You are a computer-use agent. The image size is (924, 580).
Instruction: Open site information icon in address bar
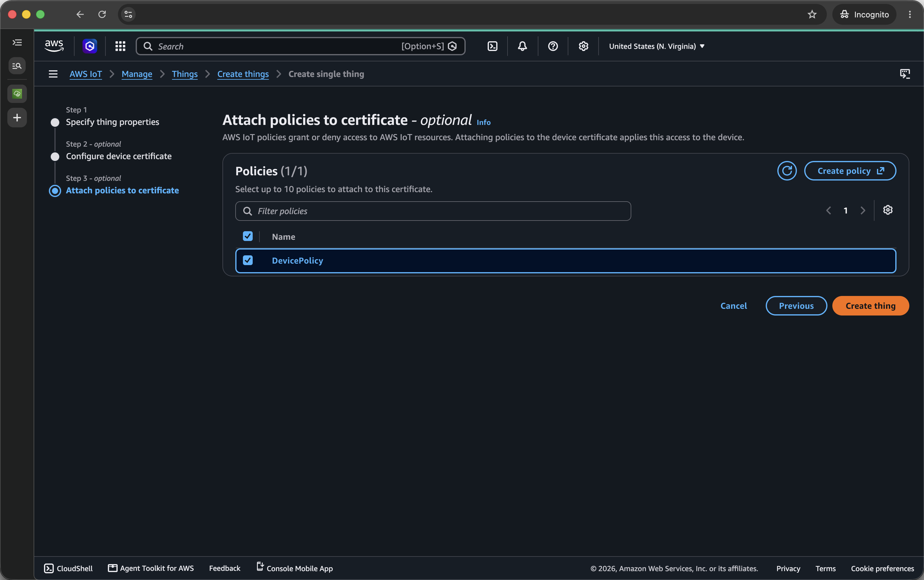[x=128, y=14]
